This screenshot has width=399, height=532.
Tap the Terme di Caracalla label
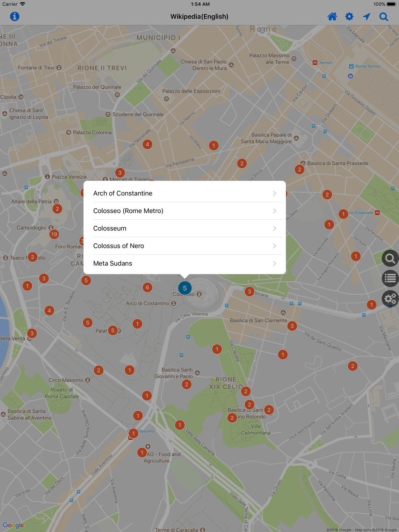176,530
